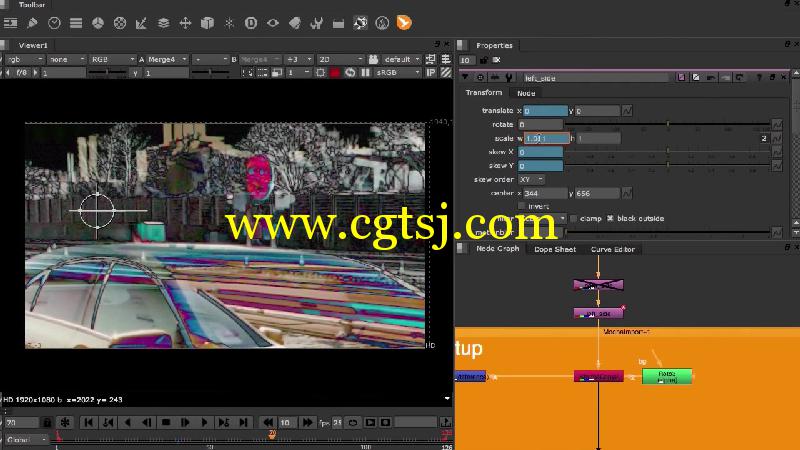Toggle the viewer overlay stripes button
The image size is (800, 450).
pos(446,73)
